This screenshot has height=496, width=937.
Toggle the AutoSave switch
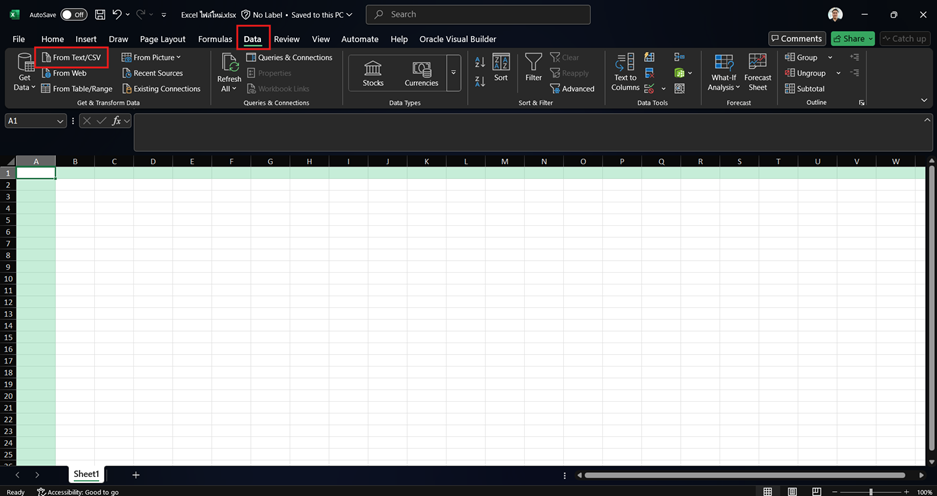pyautogui.click(x=73, y=15)
